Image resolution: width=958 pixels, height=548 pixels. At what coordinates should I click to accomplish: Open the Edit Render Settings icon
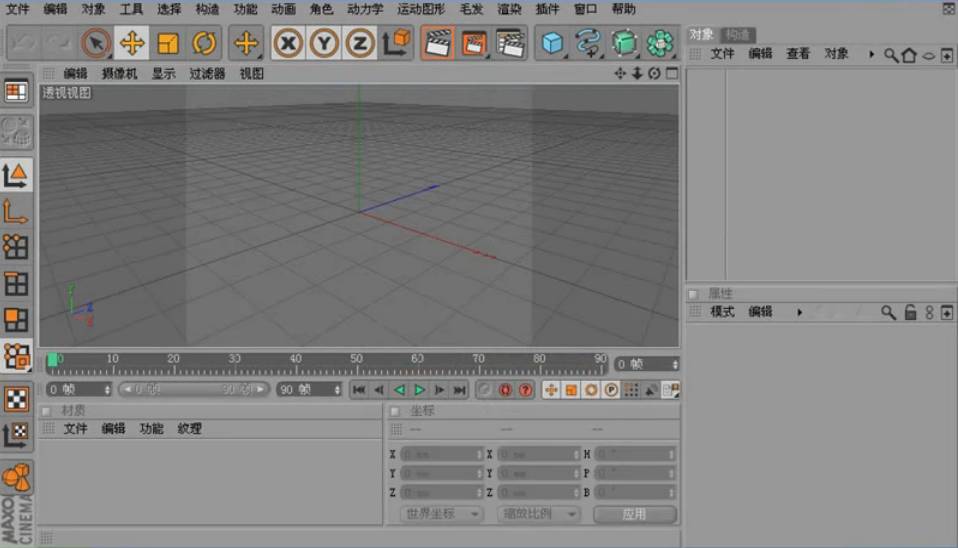click(510, 43)
